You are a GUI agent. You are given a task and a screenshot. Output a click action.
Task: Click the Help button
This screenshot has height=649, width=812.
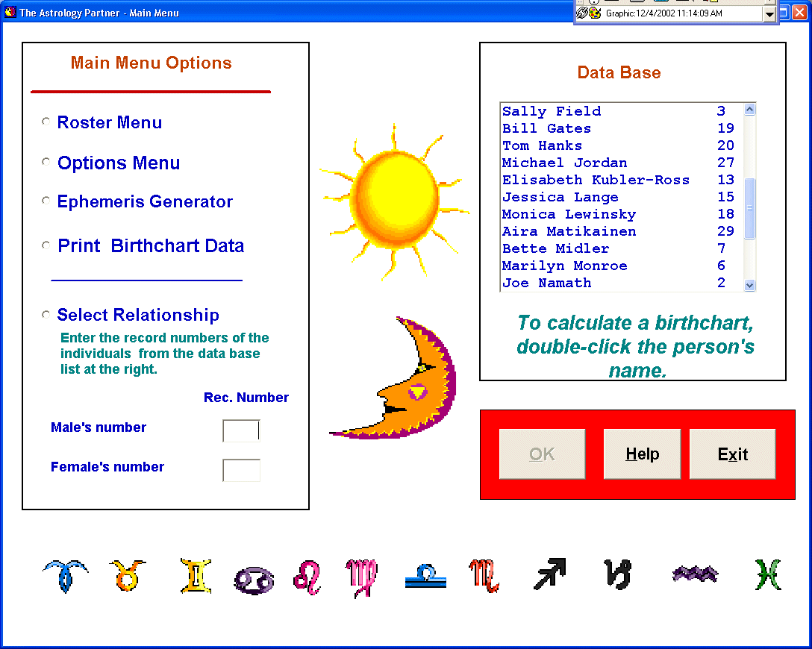coord(642,454)
